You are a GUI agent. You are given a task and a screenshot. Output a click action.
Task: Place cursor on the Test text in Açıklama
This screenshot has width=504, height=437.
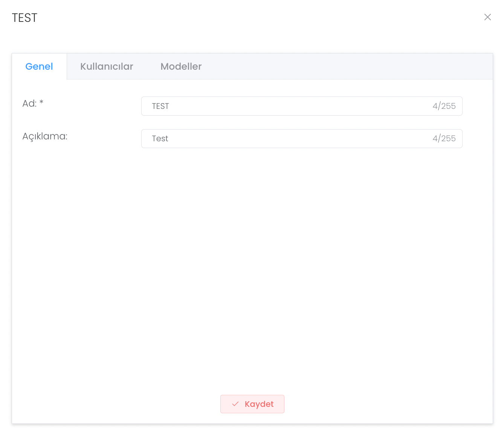click(160, 139)
